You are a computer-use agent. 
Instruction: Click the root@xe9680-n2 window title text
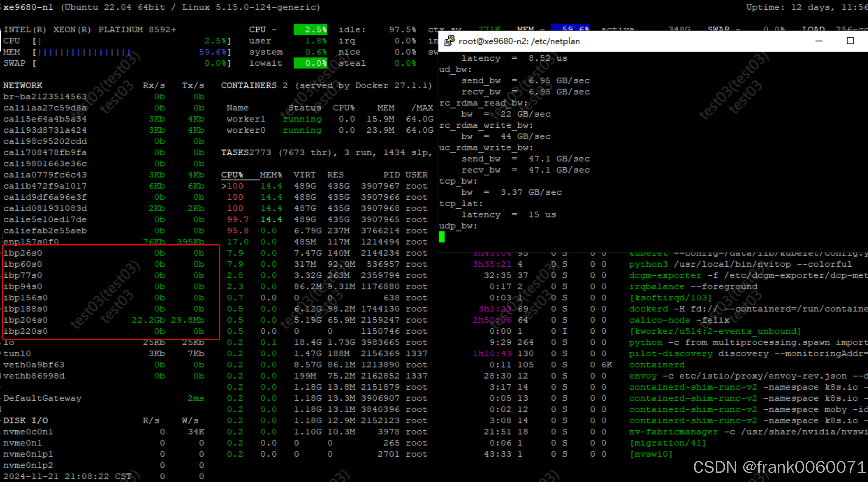pyautogui.click(x=519, y=41)
